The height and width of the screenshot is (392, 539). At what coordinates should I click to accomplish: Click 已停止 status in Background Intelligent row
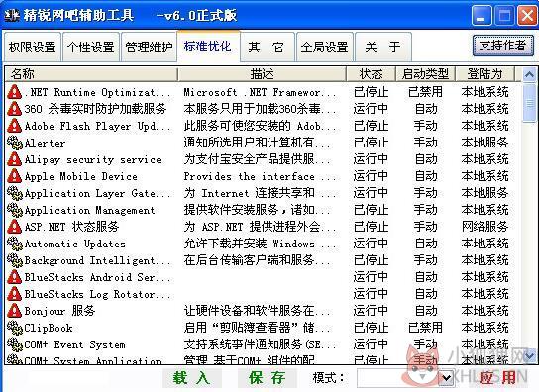(x=371, y=260)
